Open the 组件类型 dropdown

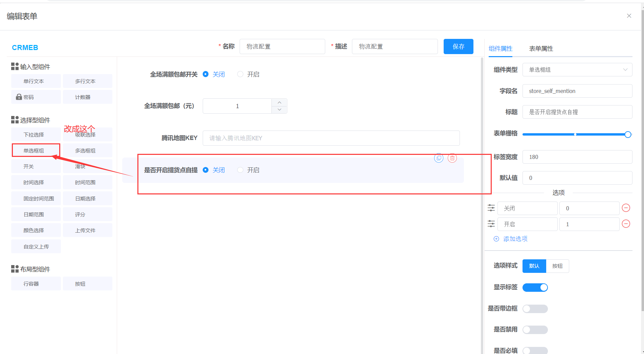[577, 70]
